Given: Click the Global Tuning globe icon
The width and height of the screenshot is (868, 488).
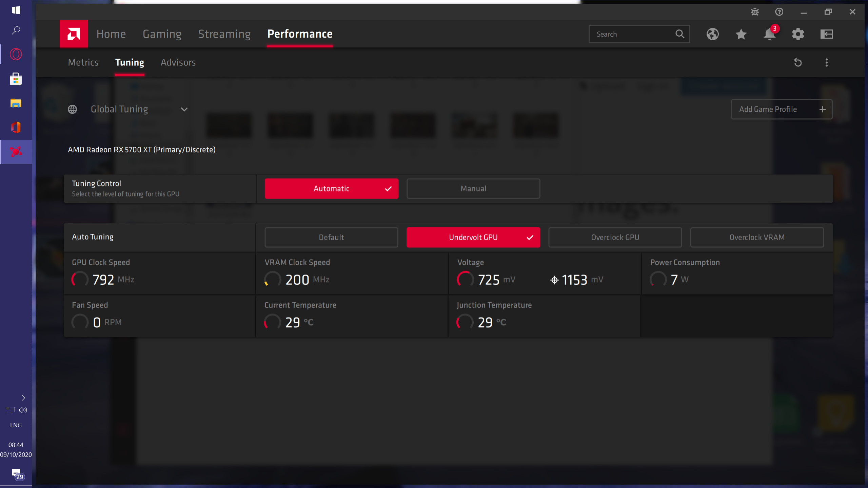Looking at the screenshot, I should point(72,109).
